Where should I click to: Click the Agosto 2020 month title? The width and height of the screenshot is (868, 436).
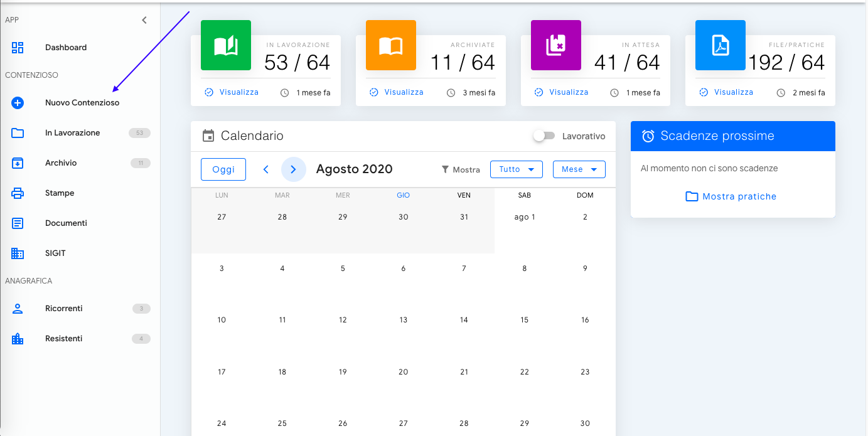[355, 169]
